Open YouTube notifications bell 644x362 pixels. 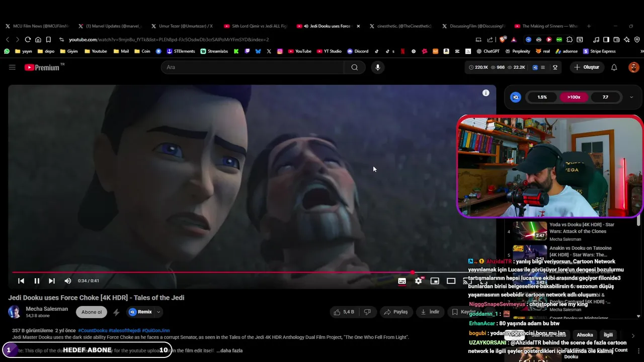614,67
